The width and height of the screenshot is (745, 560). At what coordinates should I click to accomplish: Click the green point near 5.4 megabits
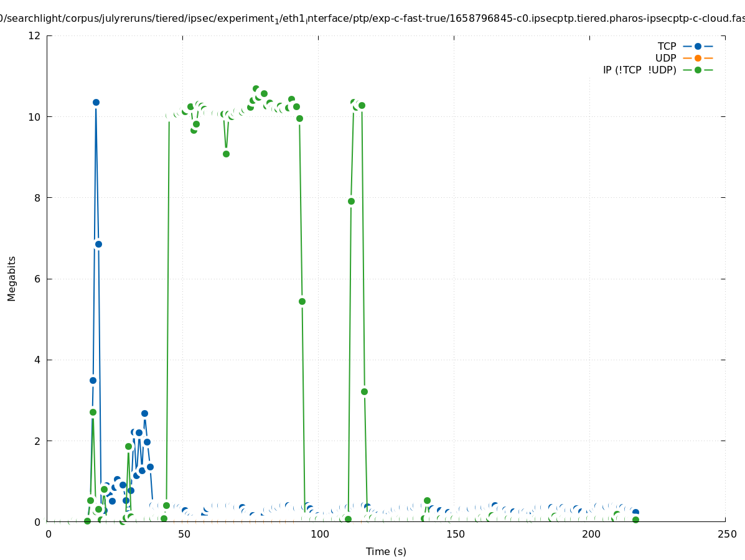tap(302, 301)
